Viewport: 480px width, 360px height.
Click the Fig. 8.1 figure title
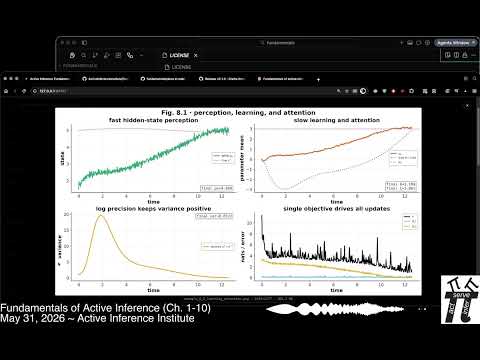(x=238, y=113)
